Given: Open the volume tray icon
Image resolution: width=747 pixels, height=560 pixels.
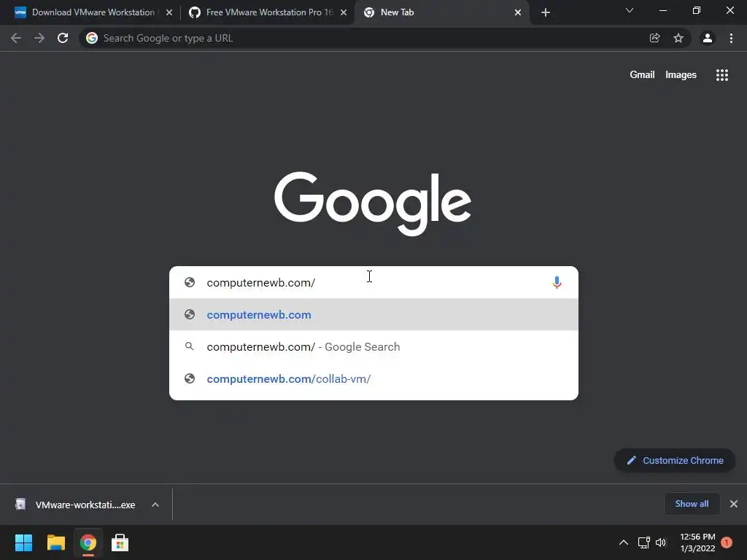Looking at the screenshot, I should tap(661, 542).
